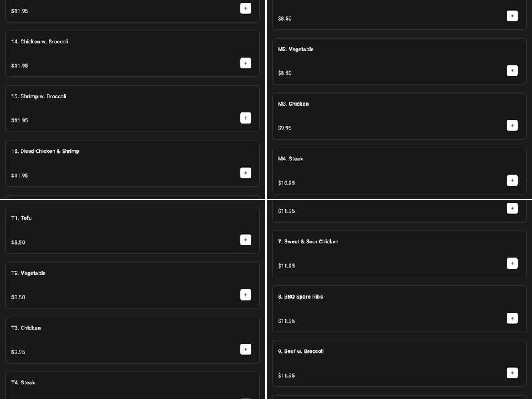Add T3. Chicken to the cart
Screen dimensions: 532x399
tap(245, 349)
